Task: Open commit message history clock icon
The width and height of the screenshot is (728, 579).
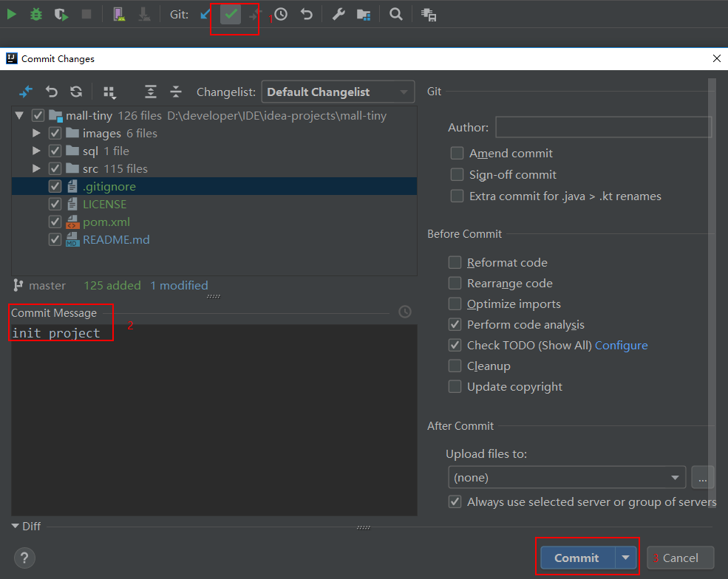Action: point(405,312)
